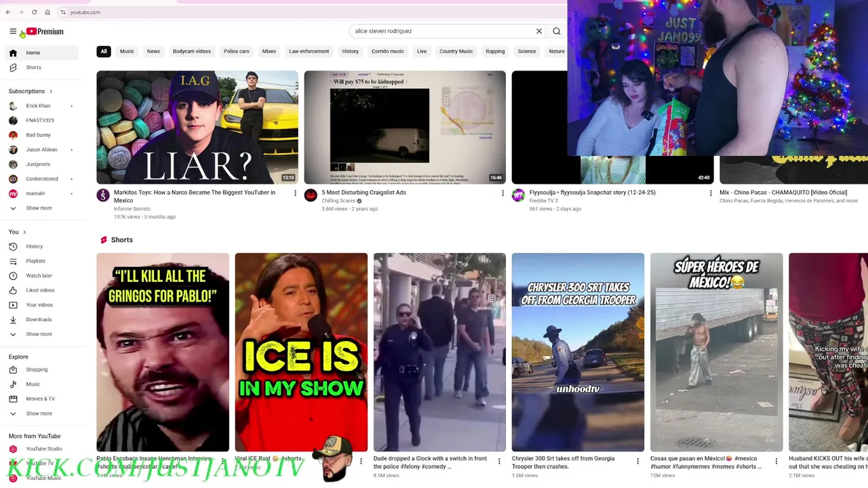
Task: Open Bad Bunny subscription channel
Action: tap(41, 135)
